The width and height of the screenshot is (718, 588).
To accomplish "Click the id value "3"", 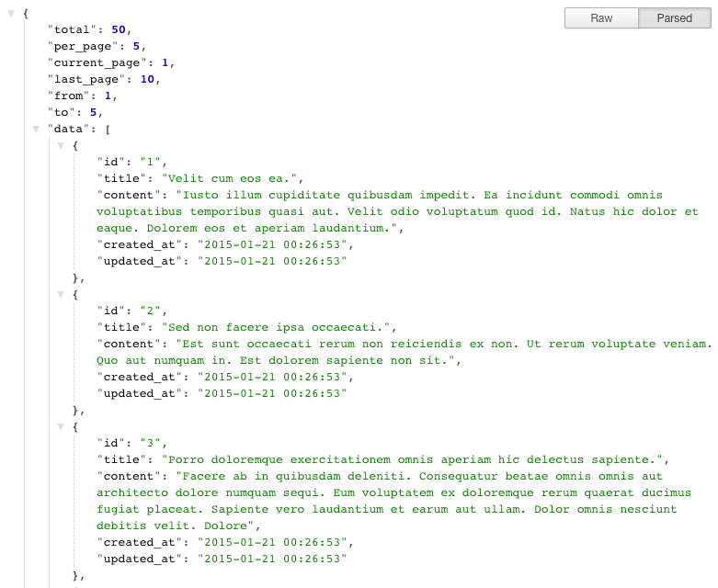I will tap(151, 443).
